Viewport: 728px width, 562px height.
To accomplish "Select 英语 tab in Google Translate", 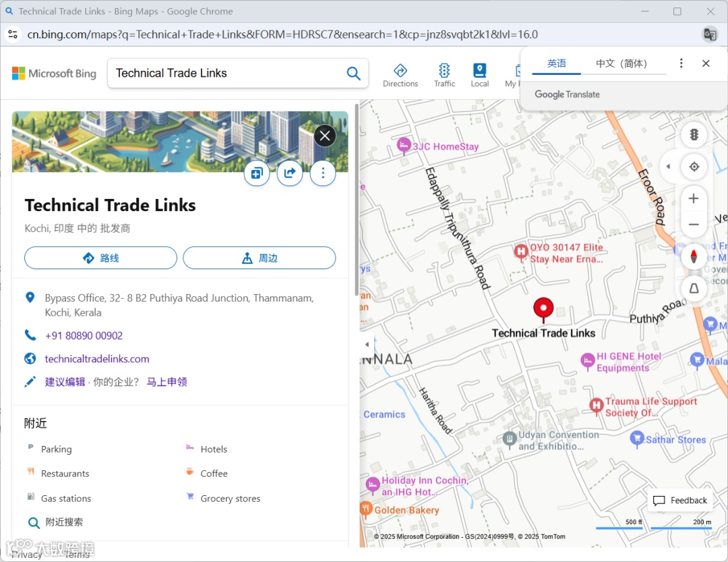I will pos(556,63).
